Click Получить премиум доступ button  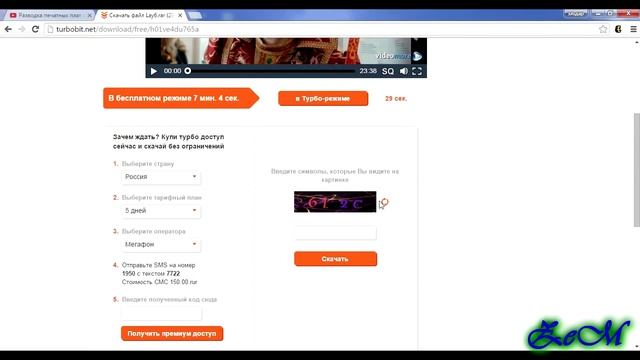(x=172, y=333)
